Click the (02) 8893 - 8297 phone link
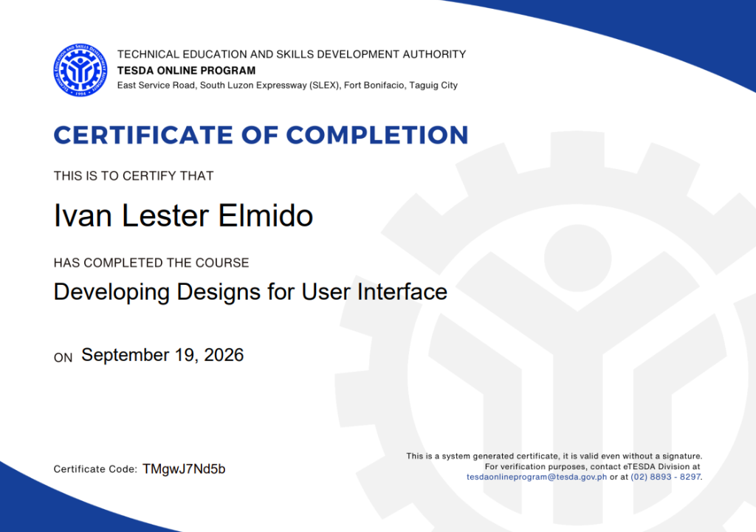 pyautogui.click(x=665, y=477)
